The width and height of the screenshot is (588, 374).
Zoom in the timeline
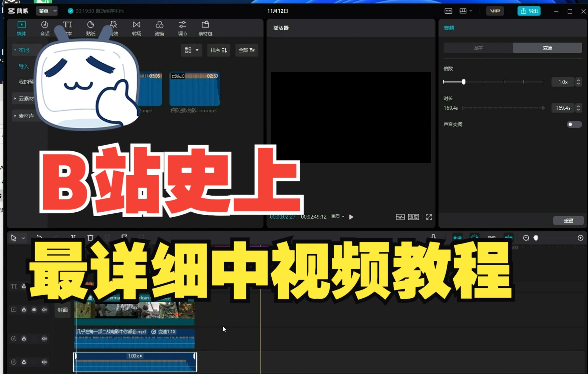click(581, 238)
